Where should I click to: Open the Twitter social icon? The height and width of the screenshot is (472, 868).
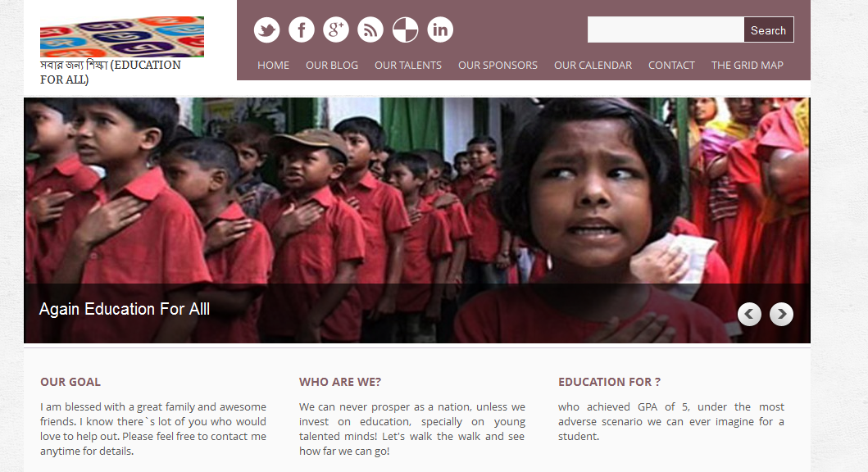pyautogui.click(x=267, y=29)
